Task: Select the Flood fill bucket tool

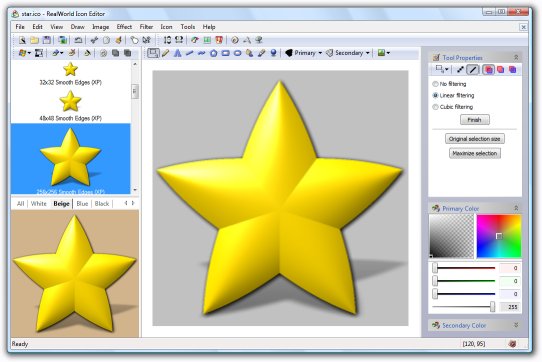Action: pos(250,53)
